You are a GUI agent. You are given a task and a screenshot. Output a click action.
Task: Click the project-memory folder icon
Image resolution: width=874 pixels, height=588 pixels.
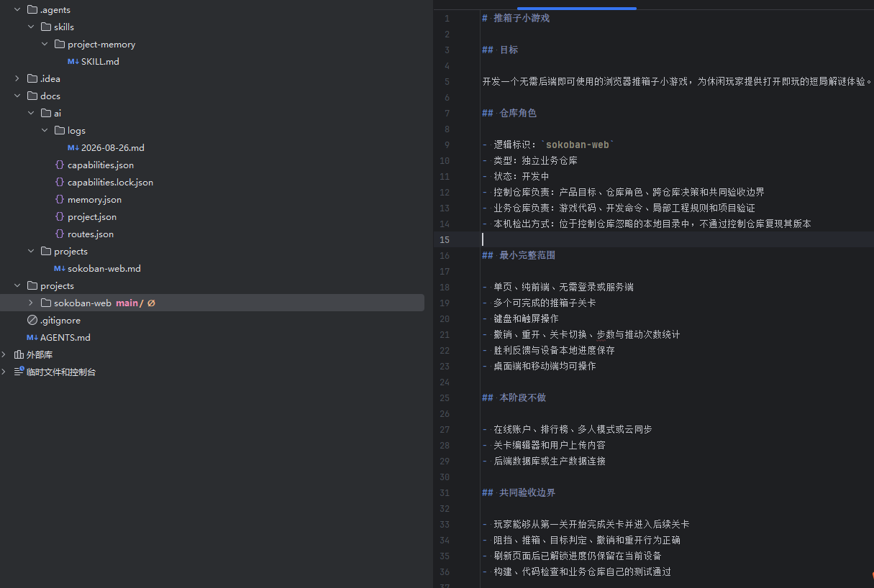[60, 44]
